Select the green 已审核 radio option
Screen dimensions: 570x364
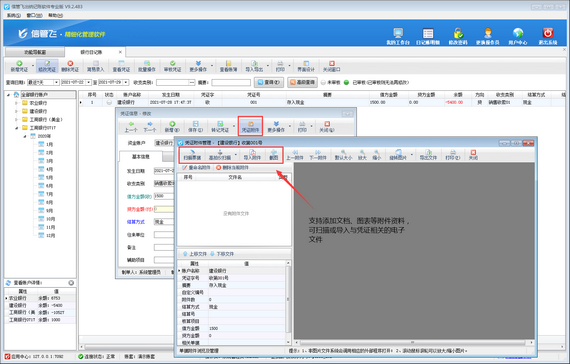point(346,83)
